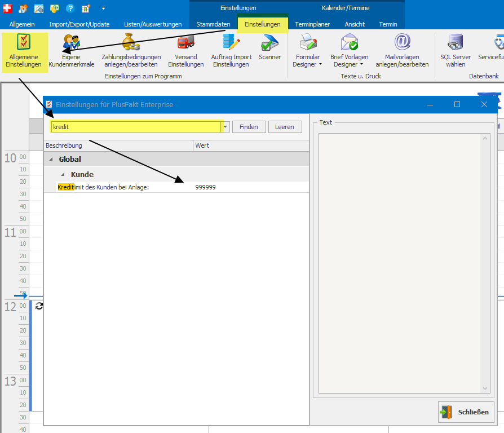Image resolution: width=504 pixels, height=433 pixels.
Task: Minimize the Einstellungen dialog window
Action: (430, 104)
